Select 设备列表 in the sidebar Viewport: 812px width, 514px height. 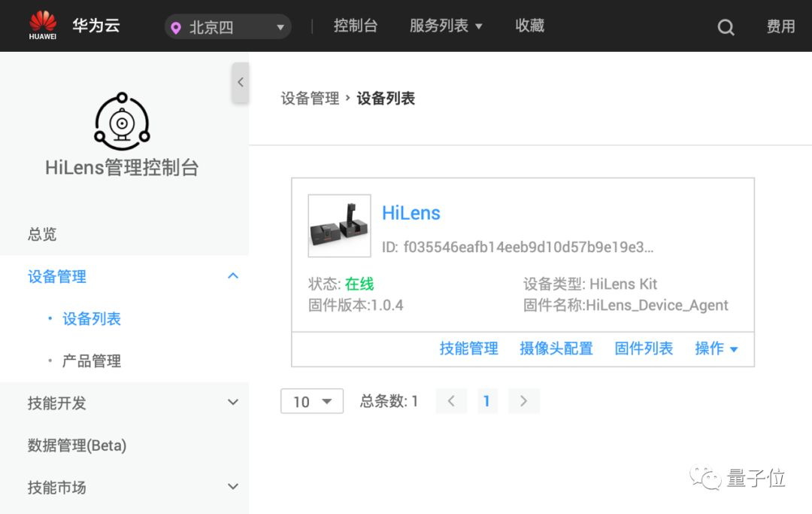pos(92,318)
